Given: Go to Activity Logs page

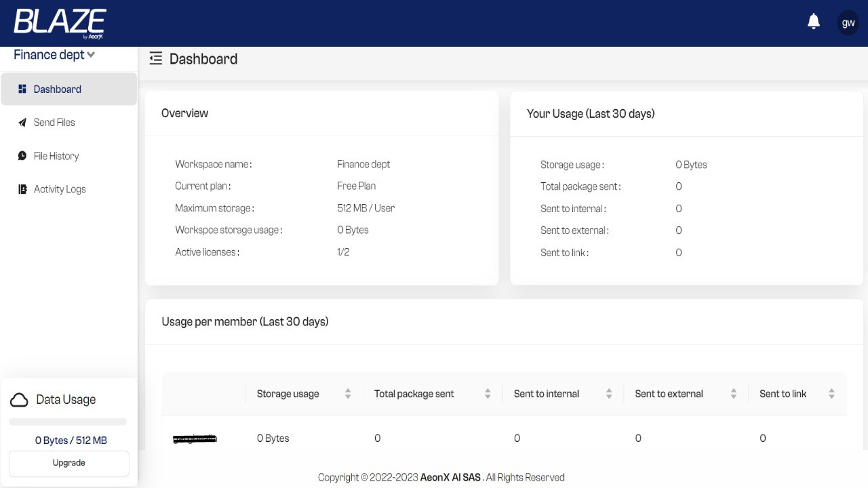Looking at the screenshot, I should coord(60,189).
